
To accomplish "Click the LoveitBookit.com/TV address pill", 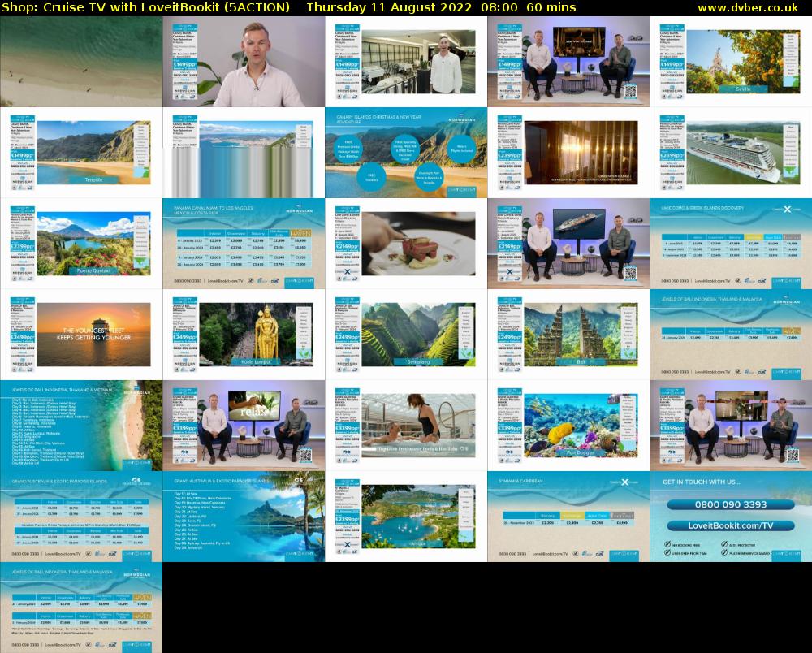I will 731,525.
